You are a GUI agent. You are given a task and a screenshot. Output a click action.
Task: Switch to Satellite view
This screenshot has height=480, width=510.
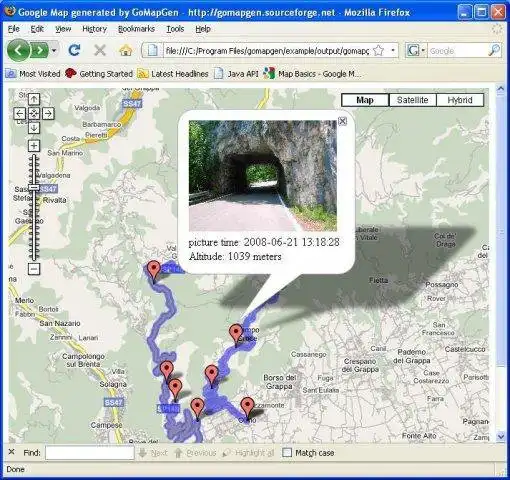pyautogui.click(x=412, y=100)
